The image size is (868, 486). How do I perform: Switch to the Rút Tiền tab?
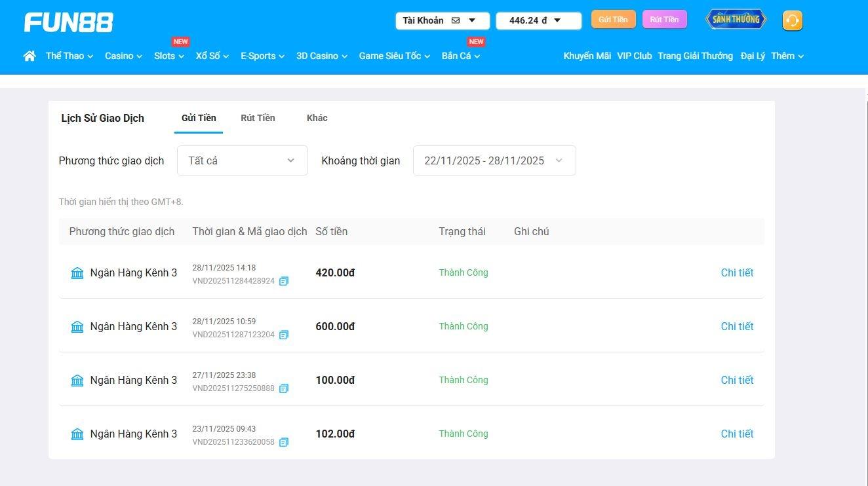(258, 118)
